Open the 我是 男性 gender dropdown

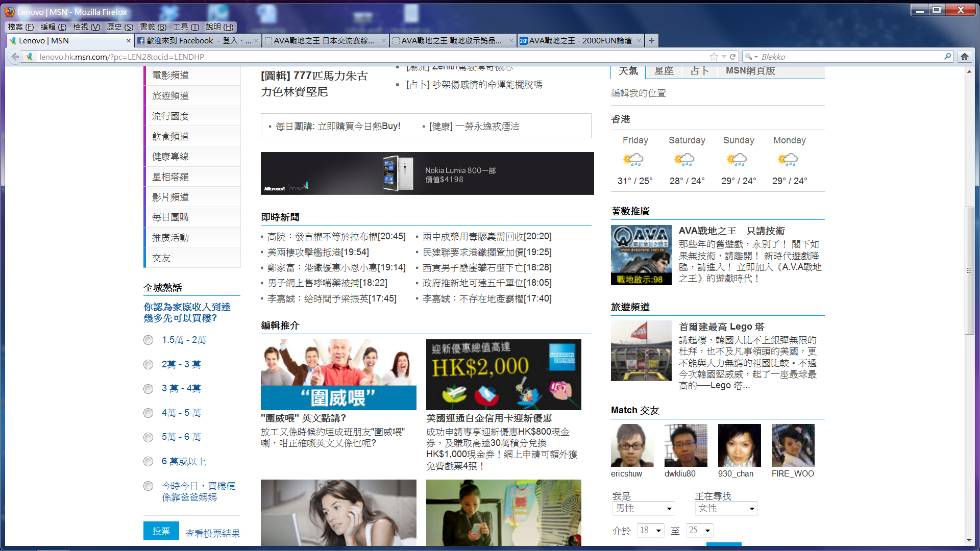[643, 509]
